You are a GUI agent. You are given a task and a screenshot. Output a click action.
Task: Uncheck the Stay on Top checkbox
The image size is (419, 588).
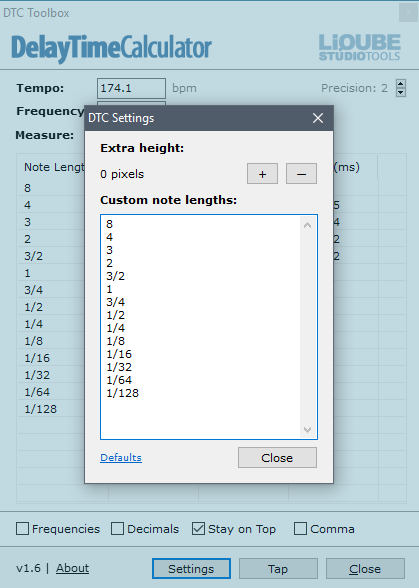point(198,529)
